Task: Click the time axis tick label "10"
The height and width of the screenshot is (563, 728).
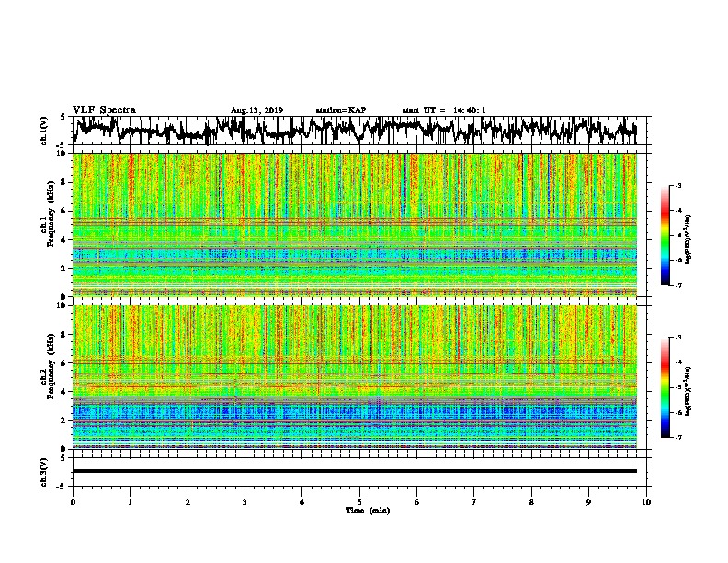Action: coord(646,502)
